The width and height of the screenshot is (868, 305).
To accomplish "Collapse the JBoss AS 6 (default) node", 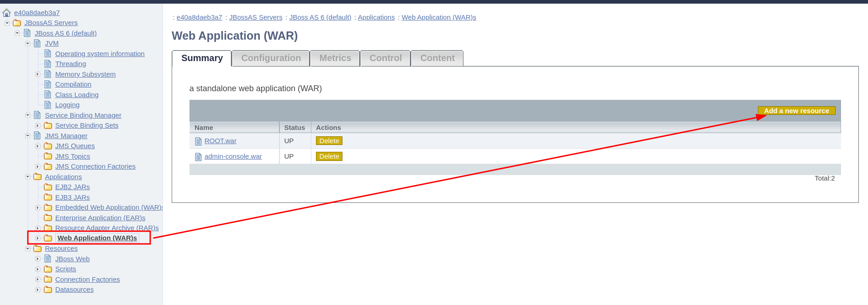I will (x=17, y=33).
